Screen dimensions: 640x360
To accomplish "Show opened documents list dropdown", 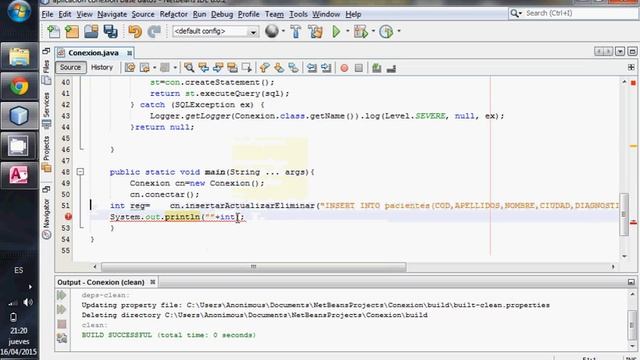I will coord(620,51).
